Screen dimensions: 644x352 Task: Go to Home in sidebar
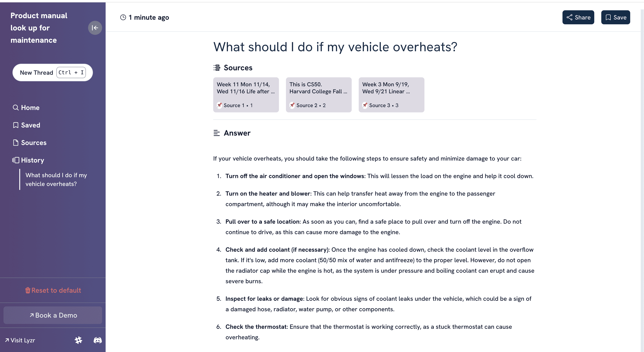(30, 108)
